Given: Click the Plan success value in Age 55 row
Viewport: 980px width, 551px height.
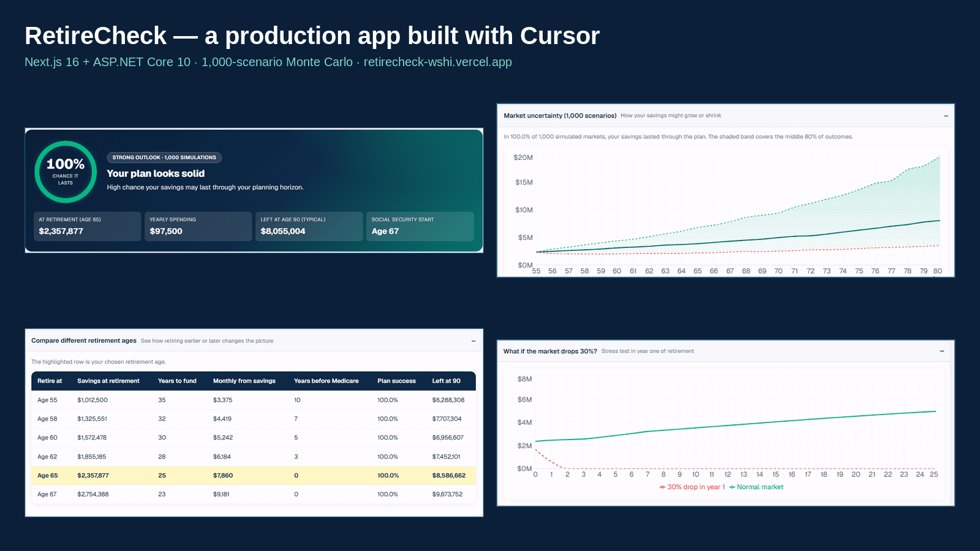Looking at the screenshot, I should pos(388,400).
